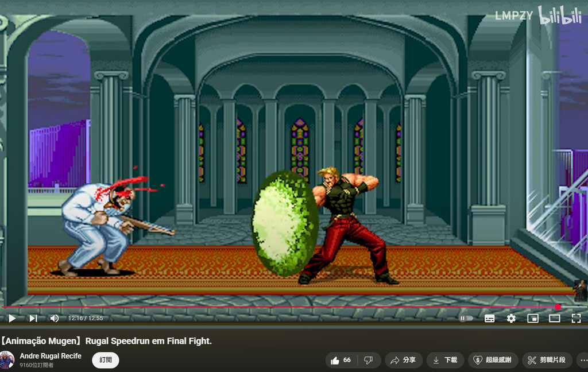Open the more actions ellipsis menu

(x=583, y=360)
